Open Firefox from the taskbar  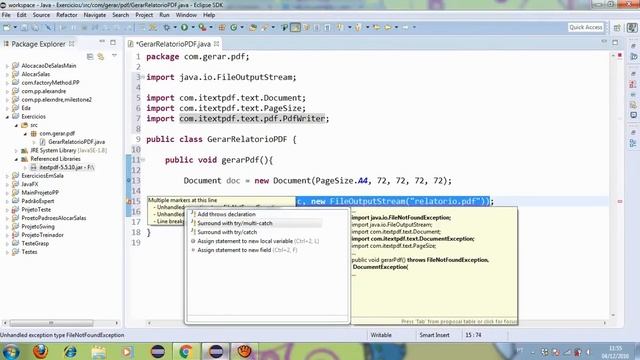[40, 351]
